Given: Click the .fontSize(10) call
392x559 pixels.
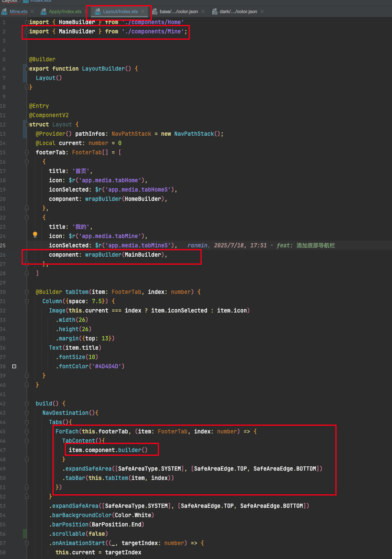Looking at the screenshot, I should click(77, 357).
